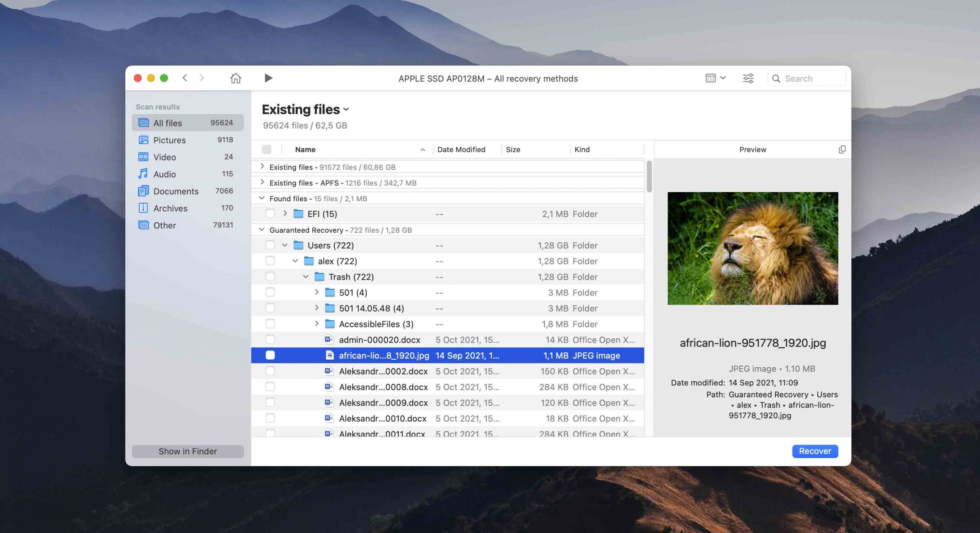Click the Show in Finder button
The height and width of the screenshot is (533, 980).
pyautogui.click(x=188, y=451)
